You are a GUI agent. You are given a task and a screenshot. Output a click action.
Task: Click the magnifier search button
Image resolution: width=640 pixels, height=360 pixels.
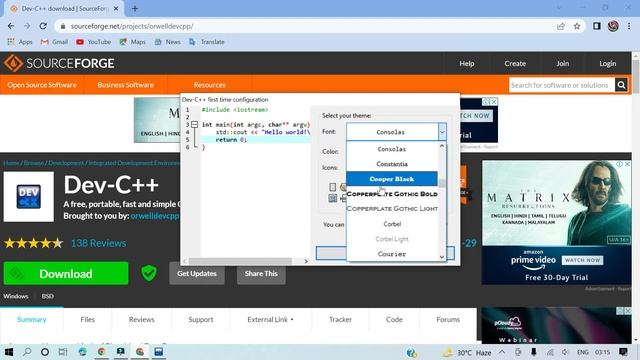(x=621, y=85)
